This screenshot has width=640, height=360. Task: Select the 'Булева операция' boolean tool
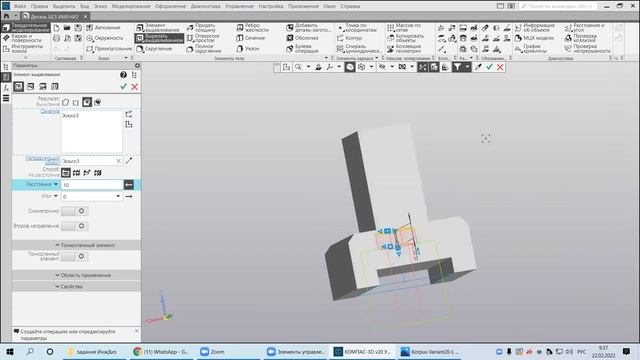302,49
